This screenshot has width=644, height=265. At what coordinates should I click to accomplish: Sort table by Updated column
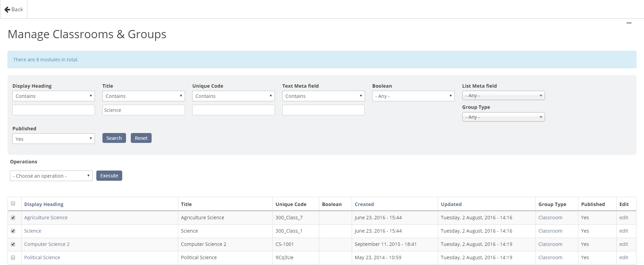(x=451, y=204)
